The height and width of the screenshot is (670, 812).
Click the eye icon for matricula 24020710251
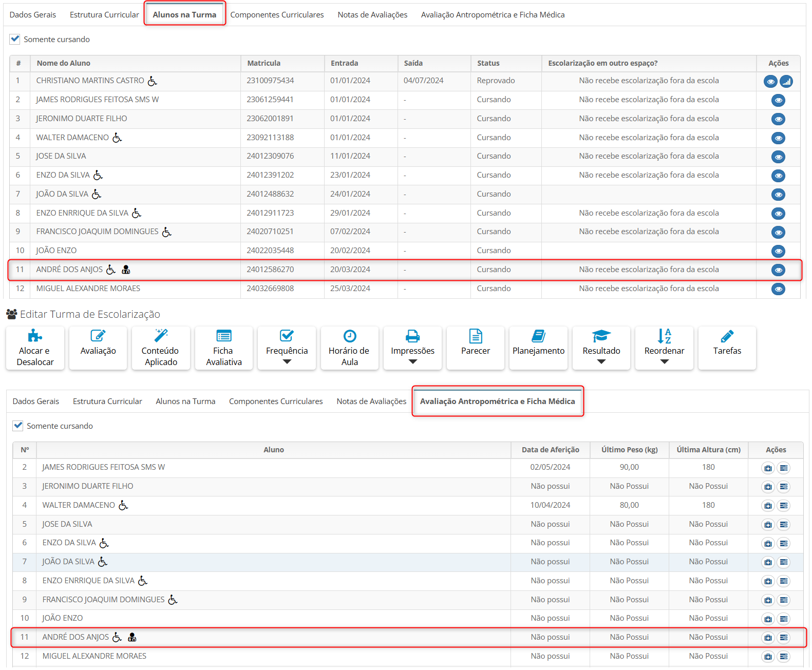click(x=779, y=233)
